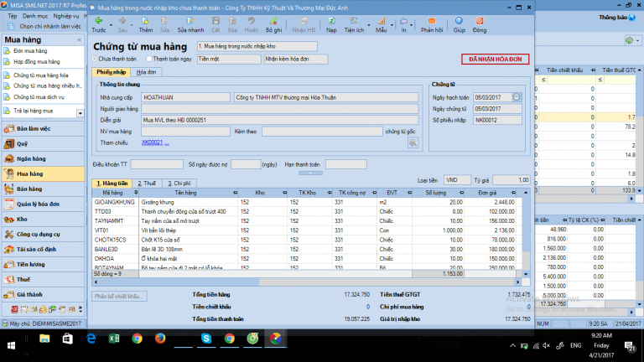644x362 pixels.
Task: Open Chứng từ mua dịch vụ link
Action: coord(39,97)
